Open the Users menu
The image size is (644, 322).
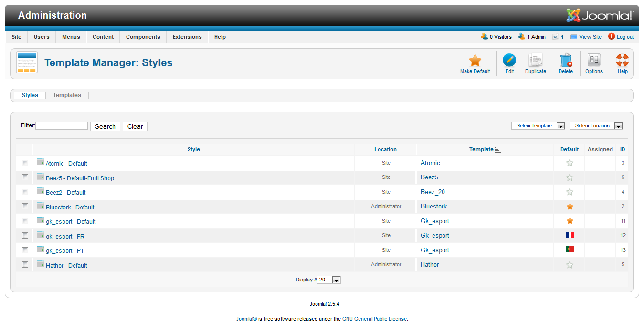tap(42, 37)
